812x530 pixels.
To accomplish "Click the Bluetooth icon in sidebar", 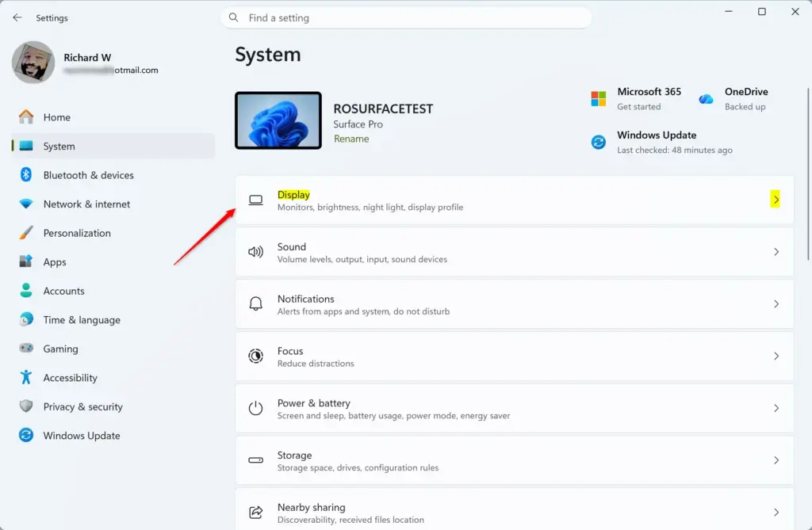I will pos(26,175).
